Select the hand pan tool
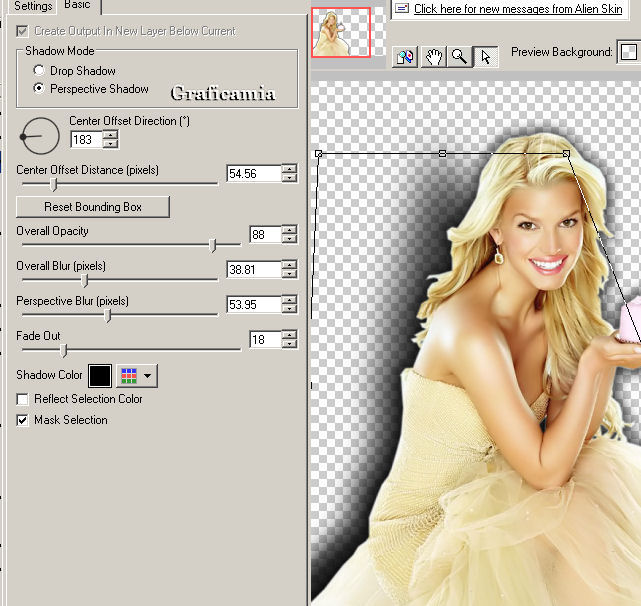 coord(434,56)
